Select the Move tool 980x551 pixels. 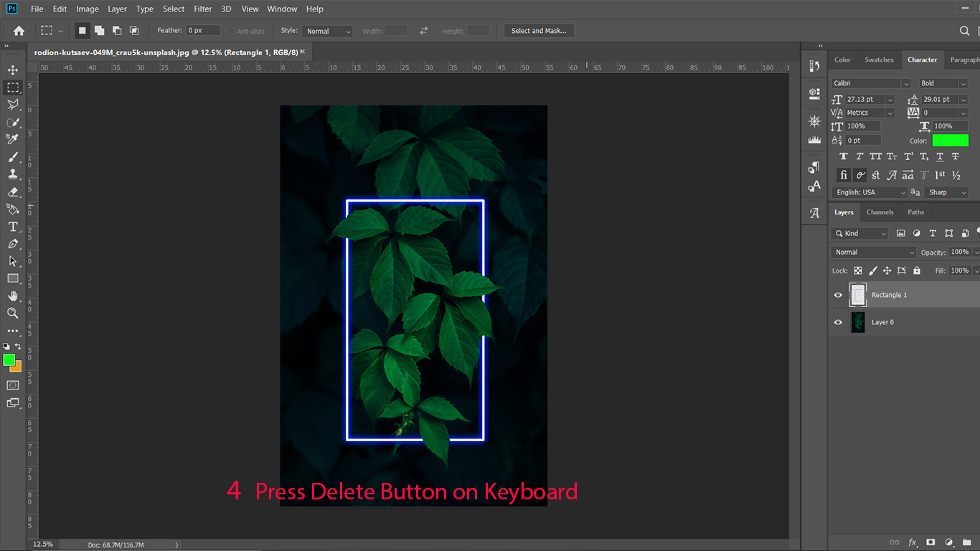pos(13,70)
